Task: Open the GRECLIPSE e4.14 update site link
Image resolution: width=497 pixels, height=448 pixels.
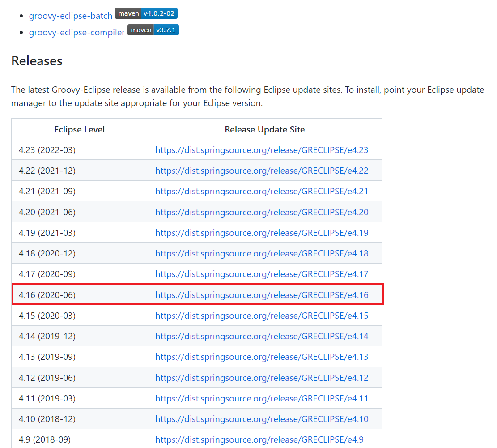Action: (262, 336)
